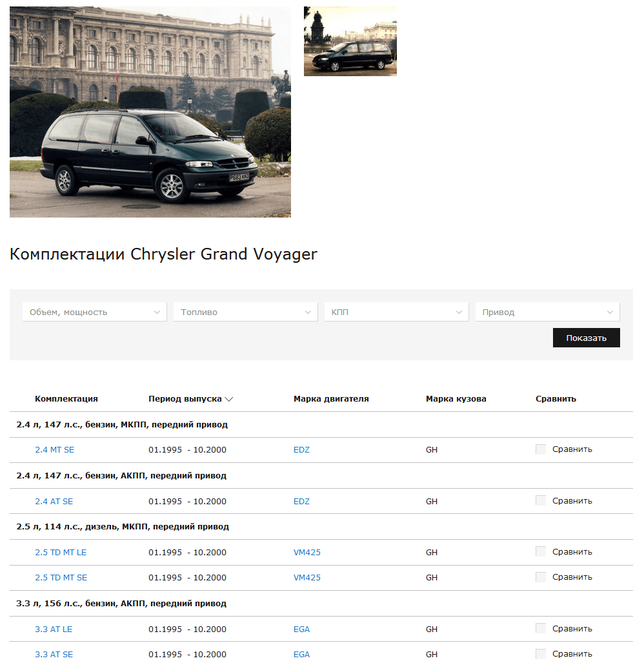Screen dimensions: 644x665
Task: Open VM425 engine link in 2.5 TD MT LE row
Action: pos(307,552)
